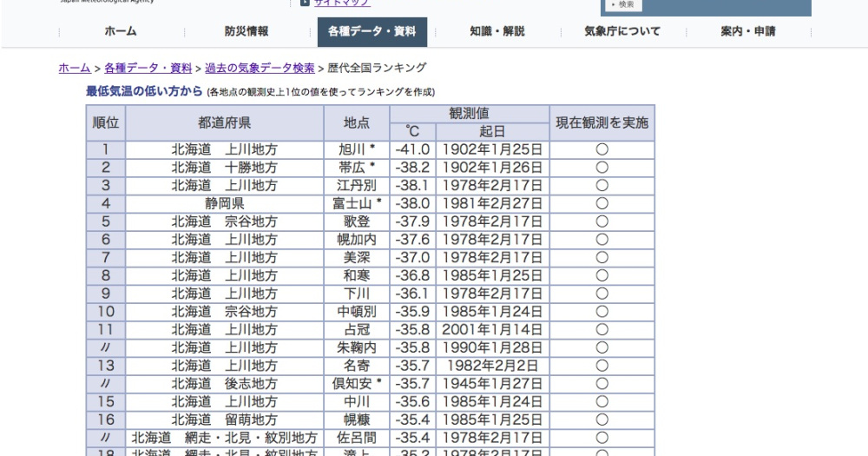Open the ホーム navigation tab
868x456 pixels.
coord(121,31)
